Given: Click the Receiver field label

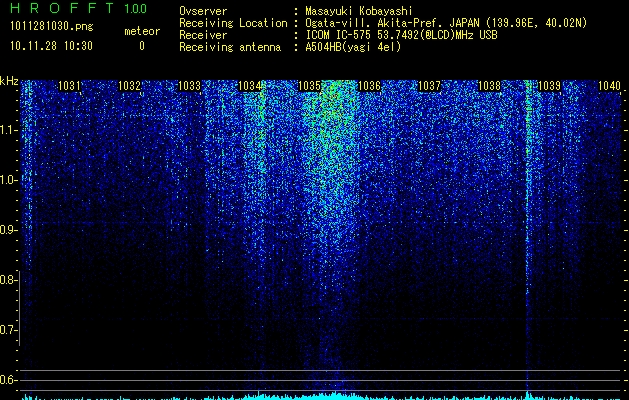Looking at the screenshot, I should [x=203, y=35].
